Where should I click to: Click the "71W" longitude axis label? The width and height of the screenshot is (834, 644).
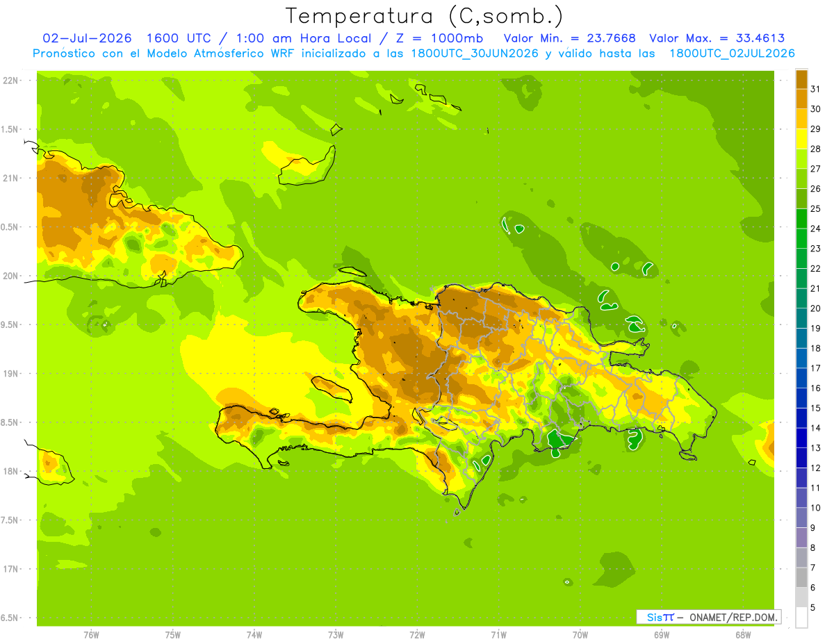coord(498,635)
